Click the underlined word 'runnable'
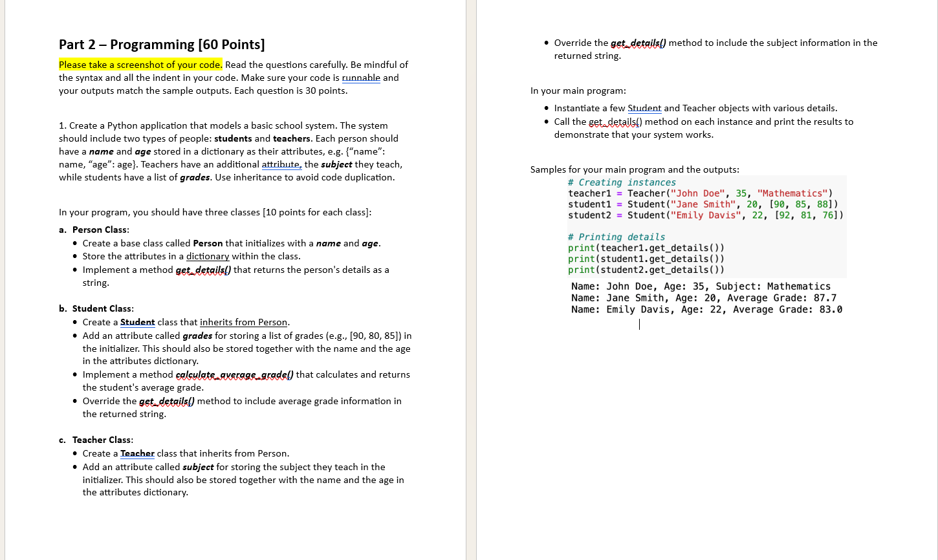The width and height of the screenshot is (938, 560). 360,78
